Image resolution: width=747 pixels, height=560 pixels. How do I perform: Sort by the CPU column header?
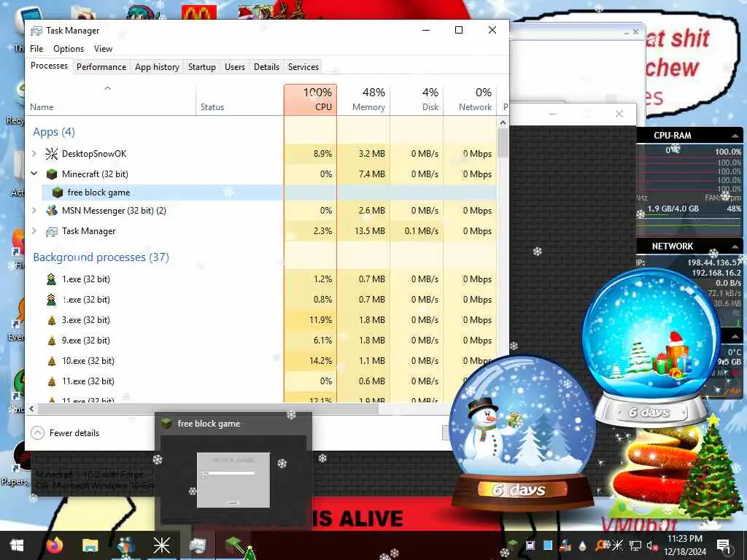coord(310,99)
